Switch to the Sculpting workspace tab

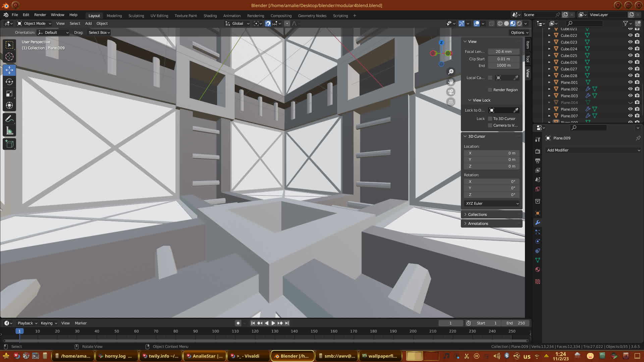coord(136,16)
